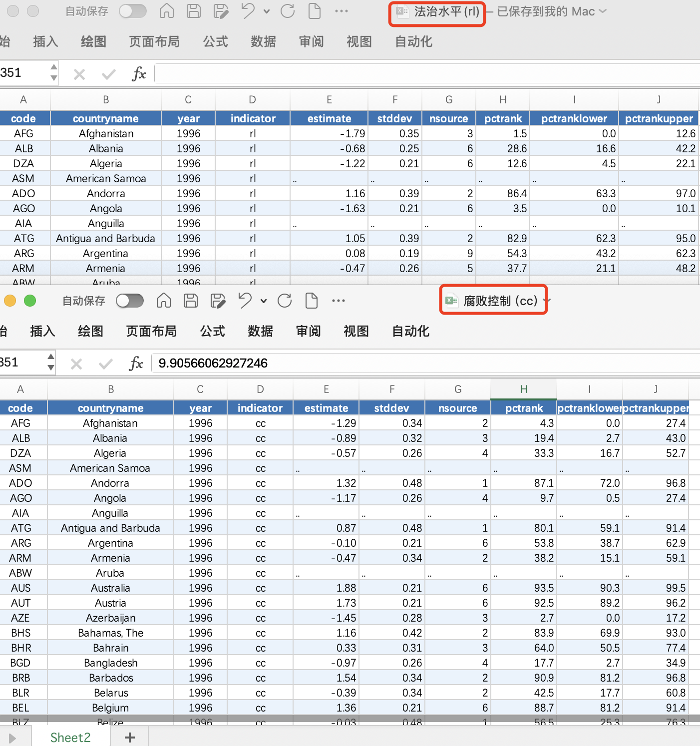
Task: Click the Save icon in the top toolbar
Action: tap(194, 11)
